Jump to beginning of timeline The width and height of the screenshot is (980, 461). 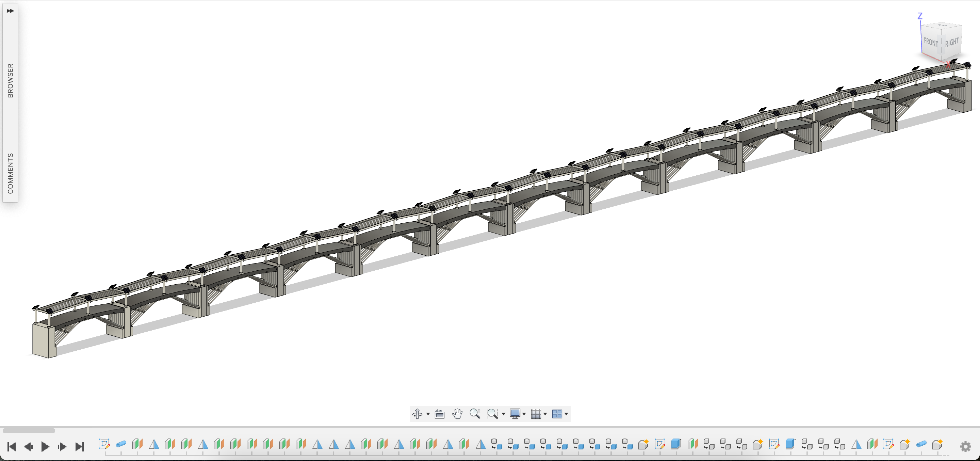12,447
